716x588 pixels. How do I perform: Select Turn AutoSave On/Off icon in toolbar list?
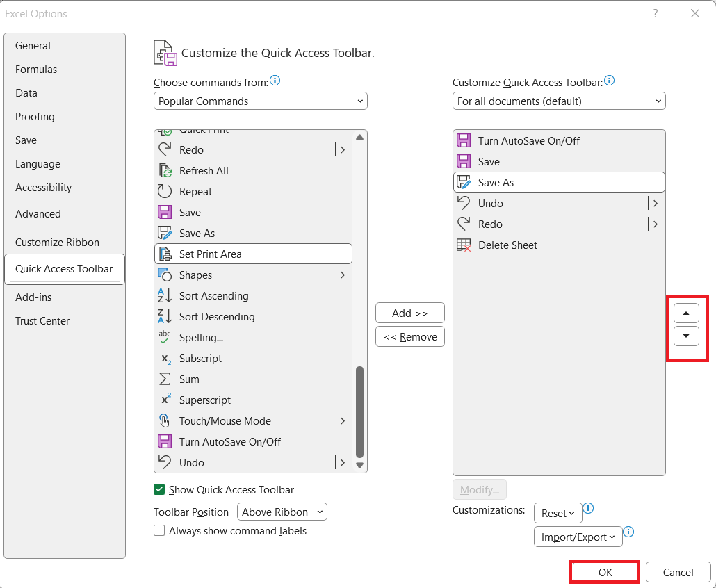pos(464,140)
